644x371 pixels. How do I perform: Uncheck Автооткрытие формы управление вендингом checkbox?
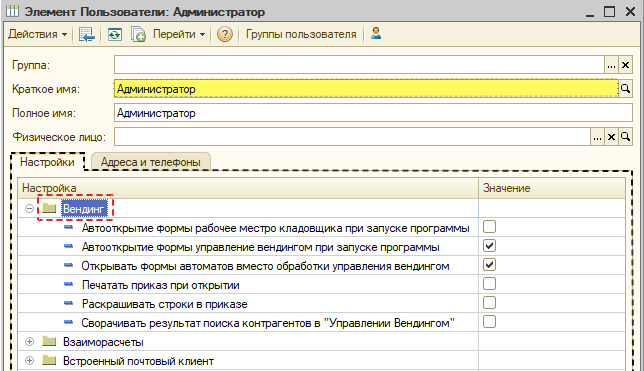(x=489, y=246)
